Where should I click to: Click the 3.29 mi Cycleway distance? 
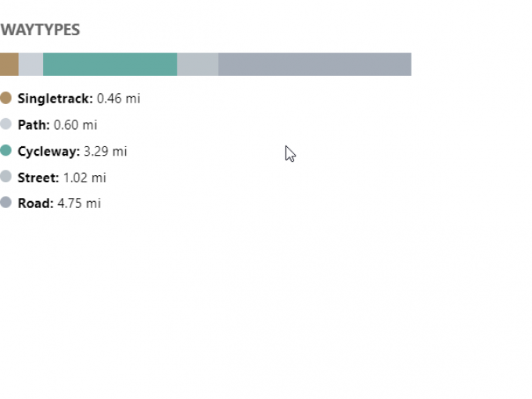(x=106, y=151)
